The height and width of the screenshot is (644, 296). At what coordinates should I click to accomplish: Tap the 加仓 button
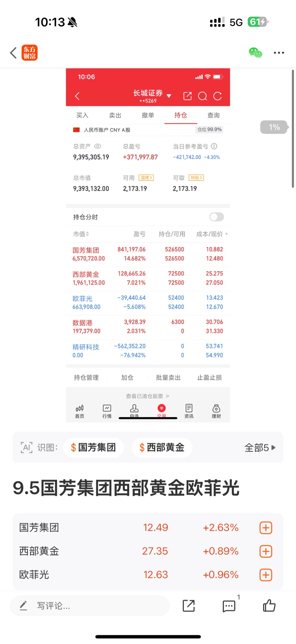click(127, 378)
